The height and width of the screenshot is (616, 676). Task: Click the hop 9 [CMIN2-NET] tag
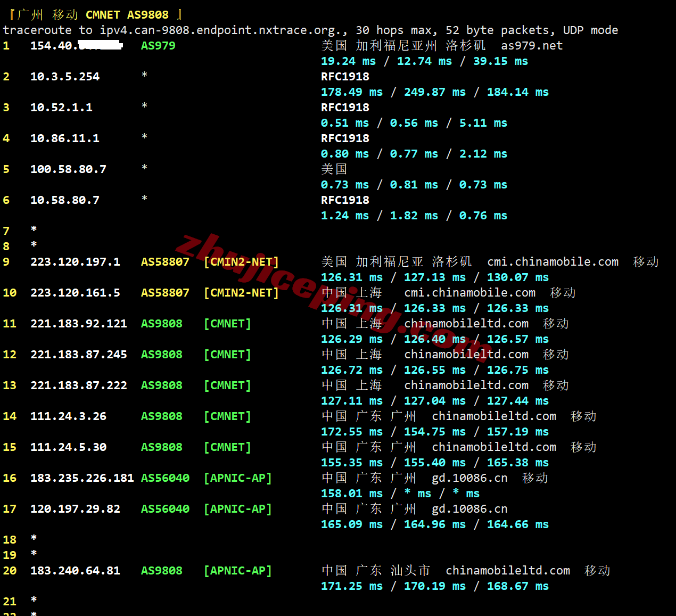point(241,262)
